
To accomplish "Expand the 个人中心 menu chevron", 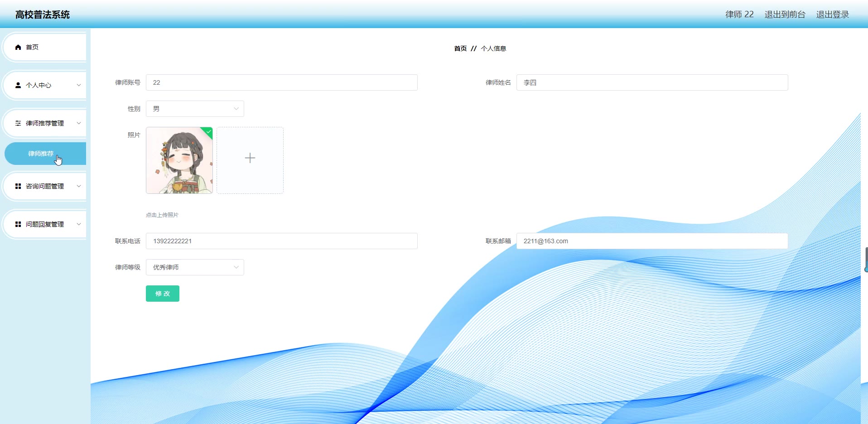I will (x=79, y=85).
